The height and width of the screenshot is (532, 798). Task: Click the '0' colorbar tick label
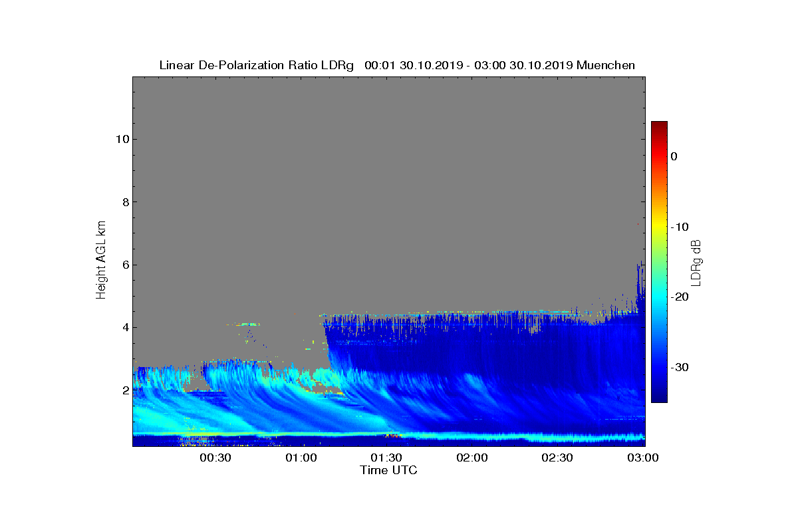click(x=674, y=156)
